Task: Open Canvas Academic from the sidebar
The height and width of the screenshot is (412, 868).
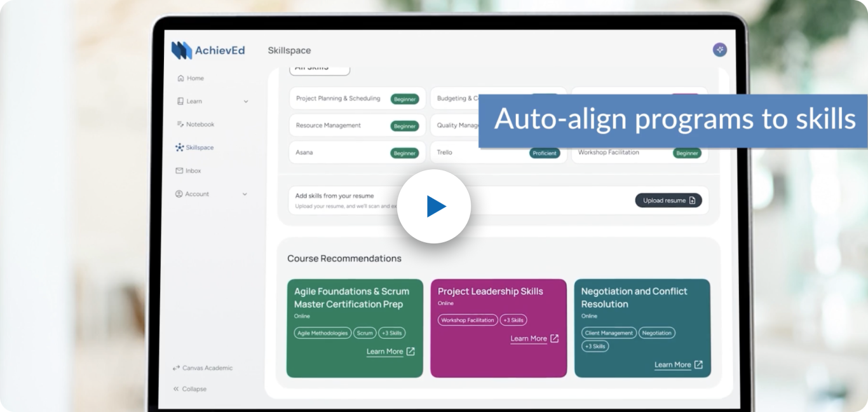Action: (x=202, y=367)
